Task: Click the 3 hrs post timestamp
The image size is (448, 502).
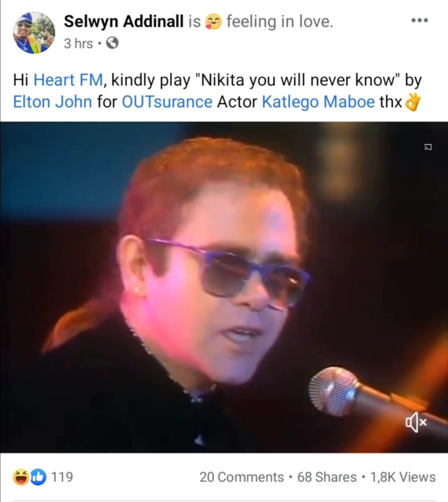Action: point(78,44)
